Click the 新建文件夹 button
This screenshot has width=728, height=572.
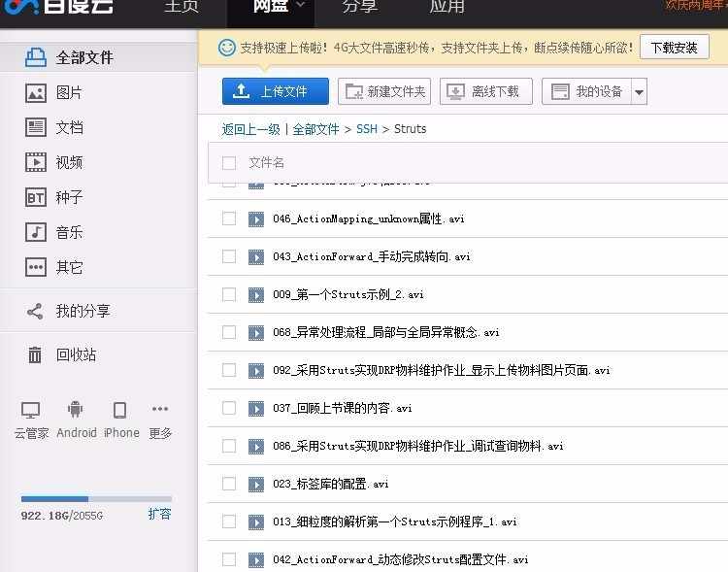pyautogui.click(x=384, y=91)
